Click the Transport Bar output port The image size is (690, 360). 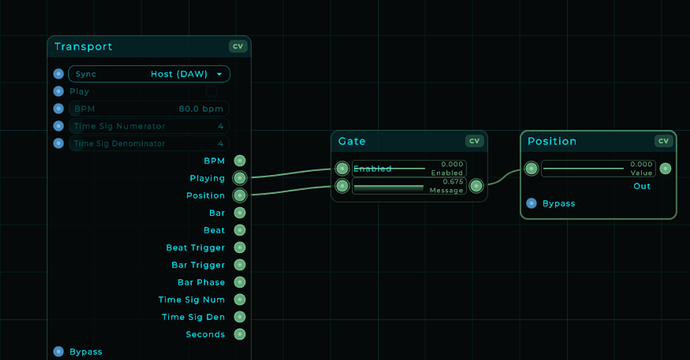(x=239, y=213)
